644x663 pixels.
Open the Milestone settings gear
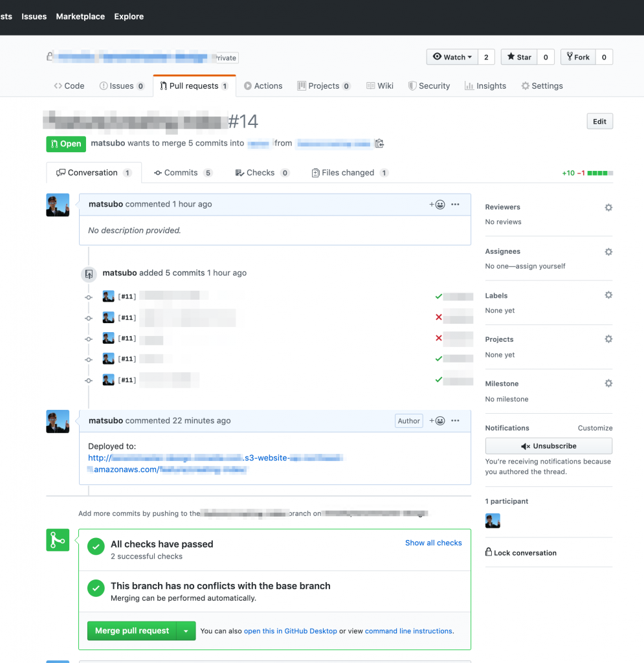608,383
